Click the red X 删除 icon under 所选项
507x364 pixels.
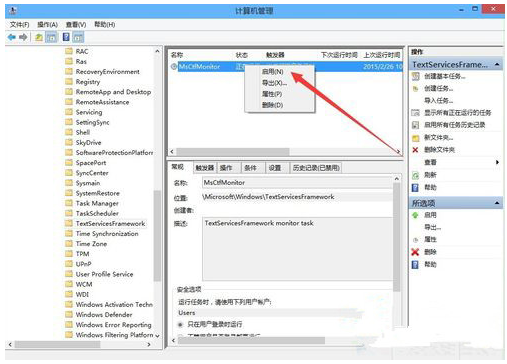pyautogui.click(x=415, y=252)
